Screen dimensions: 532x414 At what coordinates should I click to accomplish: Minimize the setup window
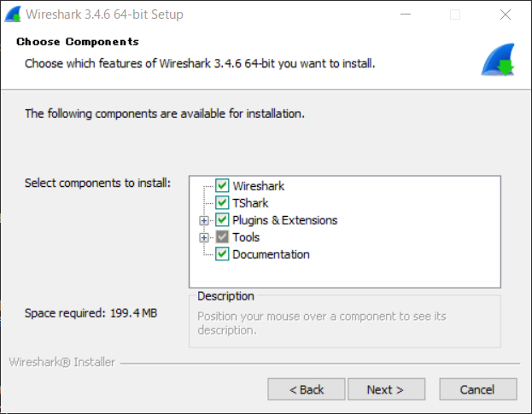coord(406,15)
